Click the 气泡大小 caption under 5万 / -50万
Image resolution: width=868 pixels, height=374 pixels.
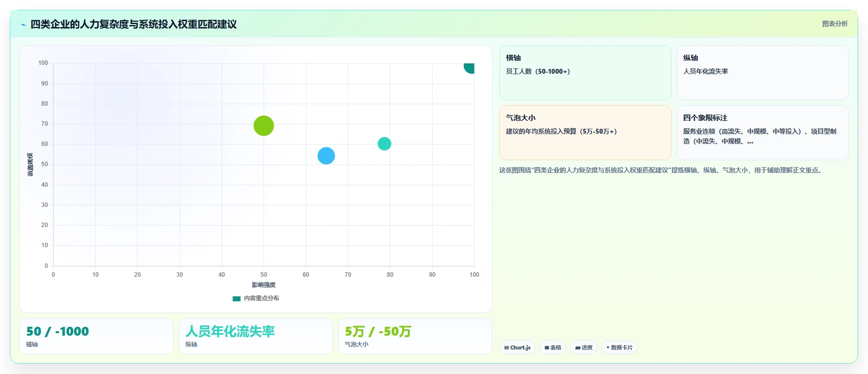[356, 345]
